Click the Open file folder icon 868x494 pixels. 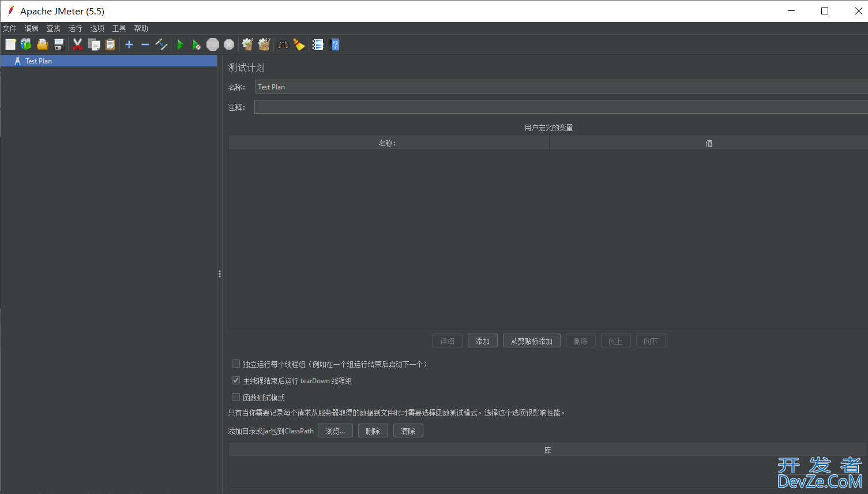point(42,44)
